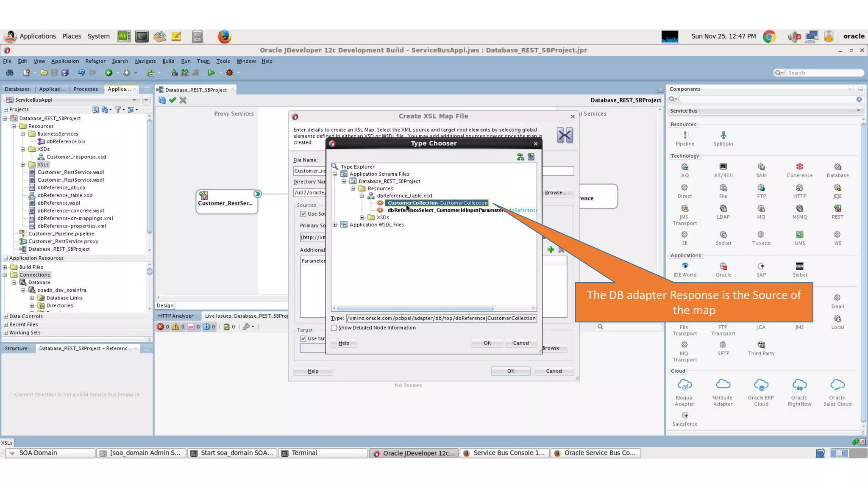The width and height of the screenshot is (868, 488).
Task: Pick the UMS adapter icon
Action: (799, 235)
